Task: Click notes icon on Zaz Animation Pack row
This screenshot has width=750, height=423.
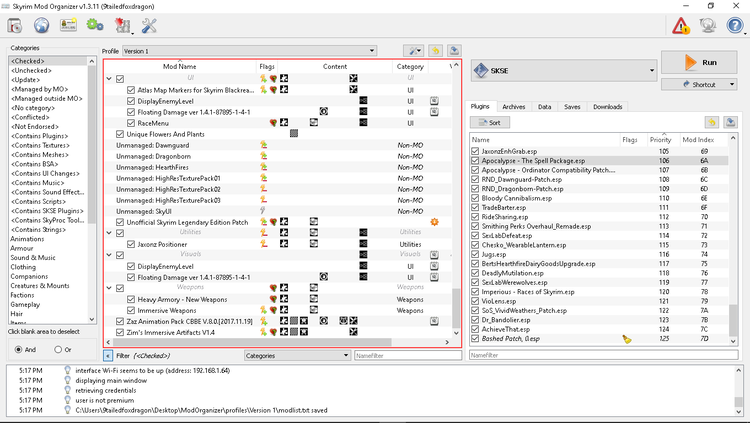Action: (434, 322)
